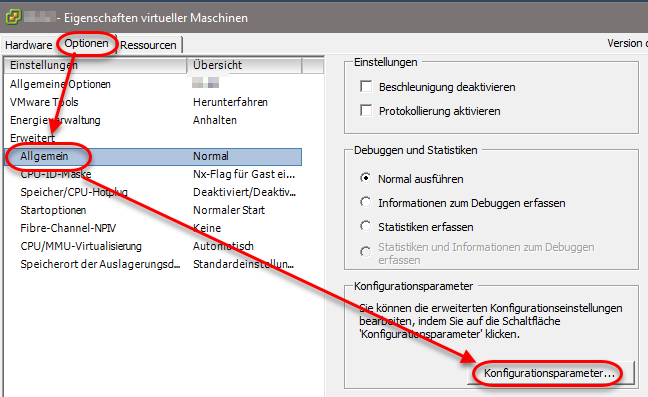Image resolution: width=648 pixels, height=397 pixels.
Task: Enable Beschleunigung deaktivieren checkbox
Action: tap(366, 87)
